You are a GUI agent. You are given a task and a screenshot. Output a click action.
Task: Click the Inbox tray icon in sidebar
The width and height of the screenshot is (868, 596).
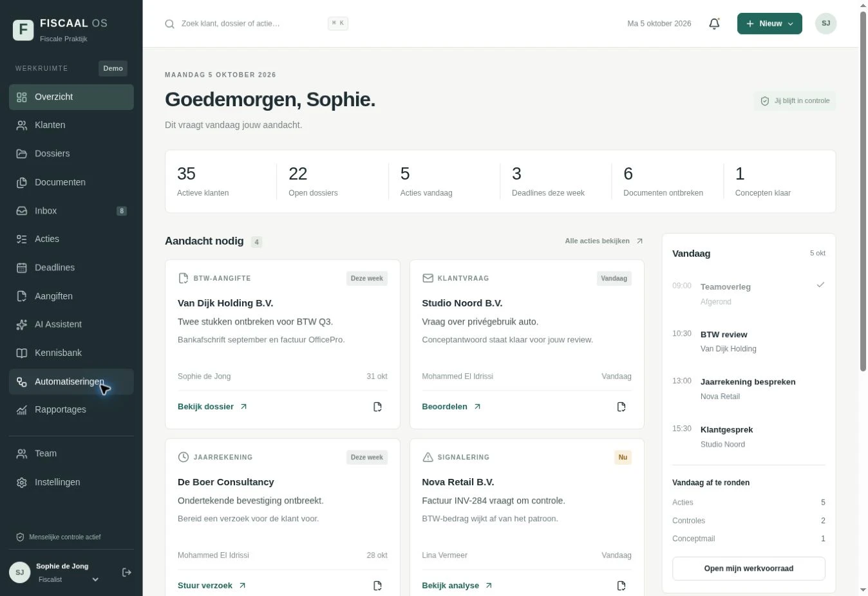coord(22,211)
